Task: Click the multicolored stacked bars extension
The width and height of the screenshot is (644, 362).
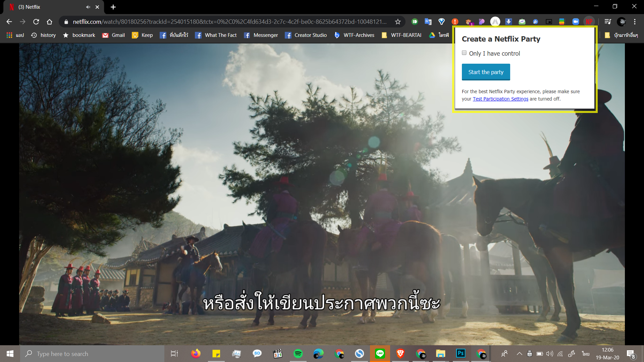Action: [x=562, y=22]
